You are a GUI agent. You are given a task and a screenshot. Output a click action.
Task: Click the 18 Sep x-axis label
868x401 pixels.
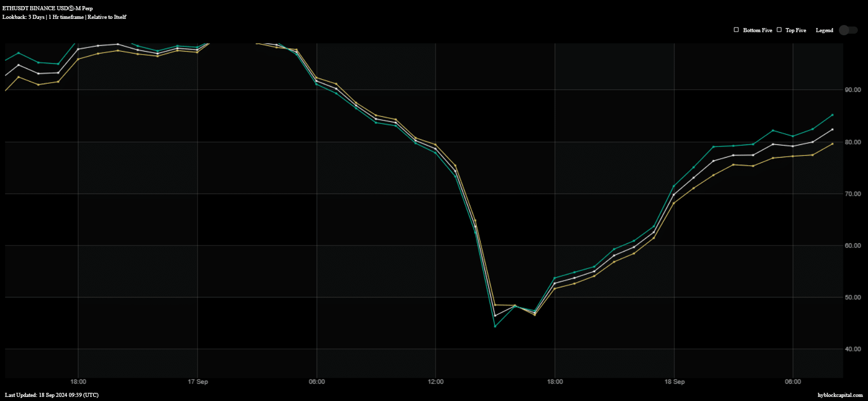click(x=674, y=382)
